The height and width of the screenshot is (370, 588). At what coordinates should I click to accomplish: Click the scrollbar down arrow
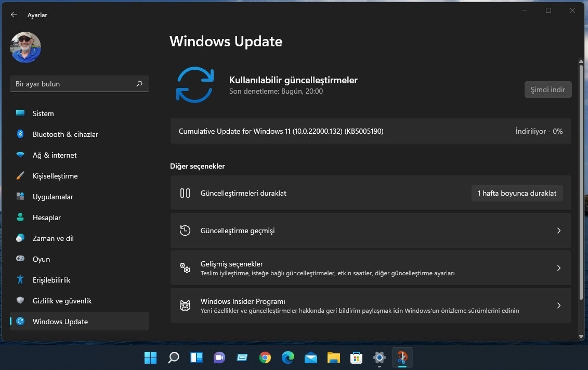point(581,337)
